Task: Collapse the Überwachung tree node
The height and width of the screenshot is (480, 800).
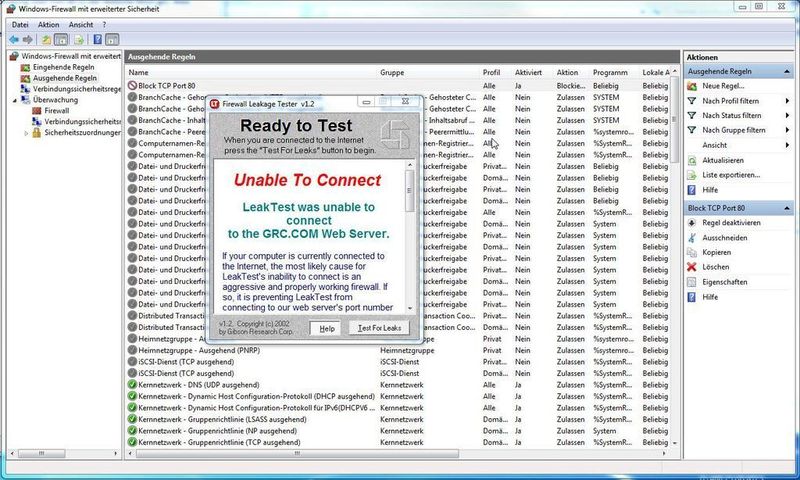Action: pyautogui.click(x=15, y=100)
